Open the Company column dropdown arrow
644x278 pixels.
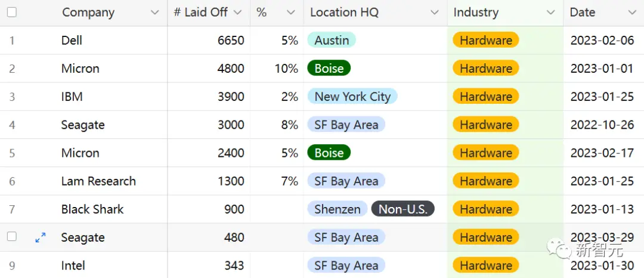155,13
